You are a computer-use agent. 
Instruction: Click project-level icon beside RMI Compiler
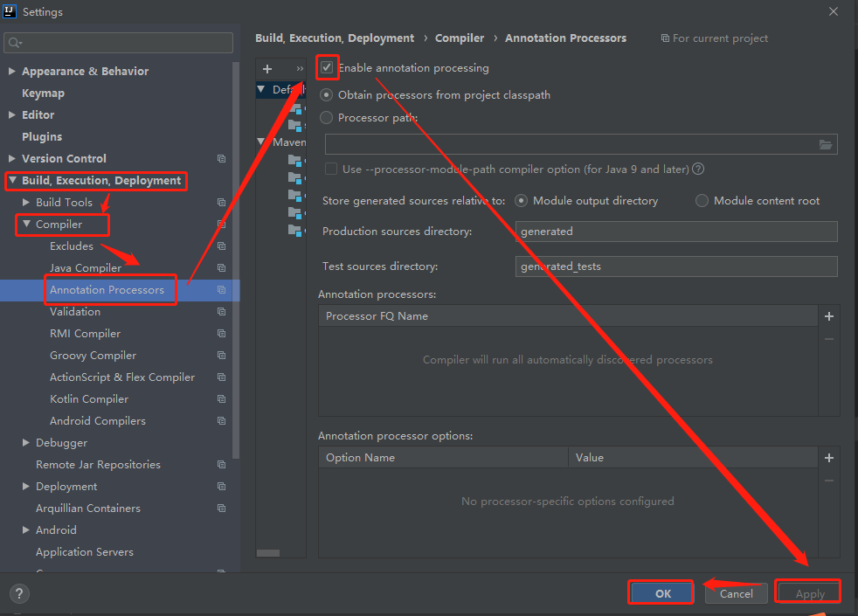click(222, 334)
